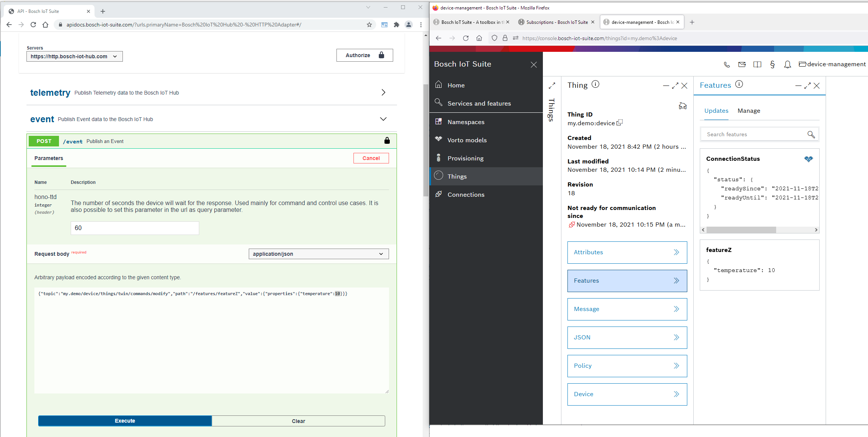Switch to Subscriptions Firefox tab
The height and width of the screenshot is (437, 868).
point(556,22)
